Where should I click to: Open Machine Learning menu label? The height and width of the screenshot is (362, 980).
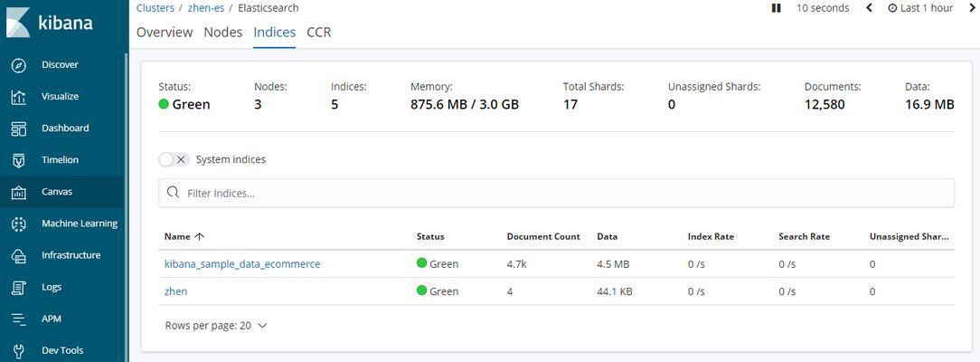pyautogui.click(x=80, y=224)
